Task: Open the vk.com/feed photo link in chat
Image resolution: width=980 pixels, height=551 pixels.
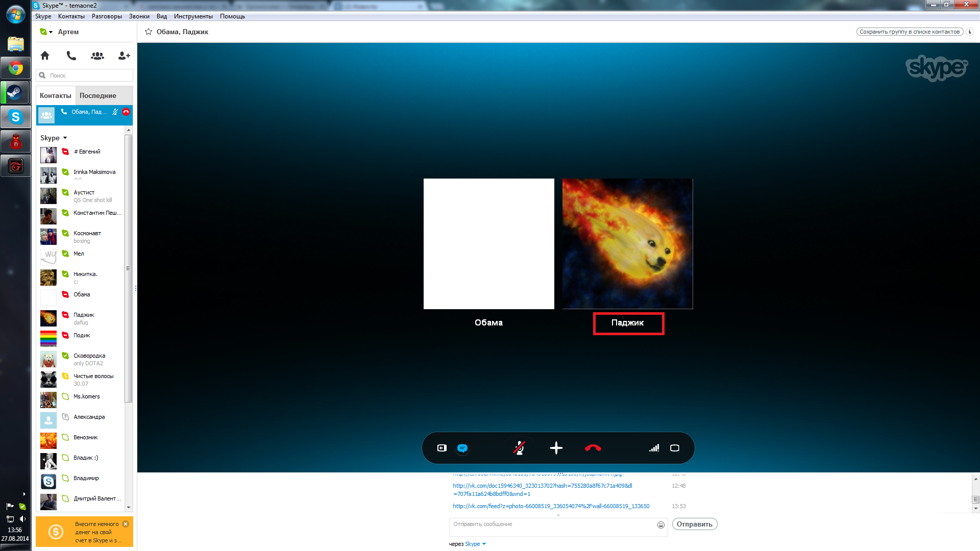Action: click(x=551, y=506)
